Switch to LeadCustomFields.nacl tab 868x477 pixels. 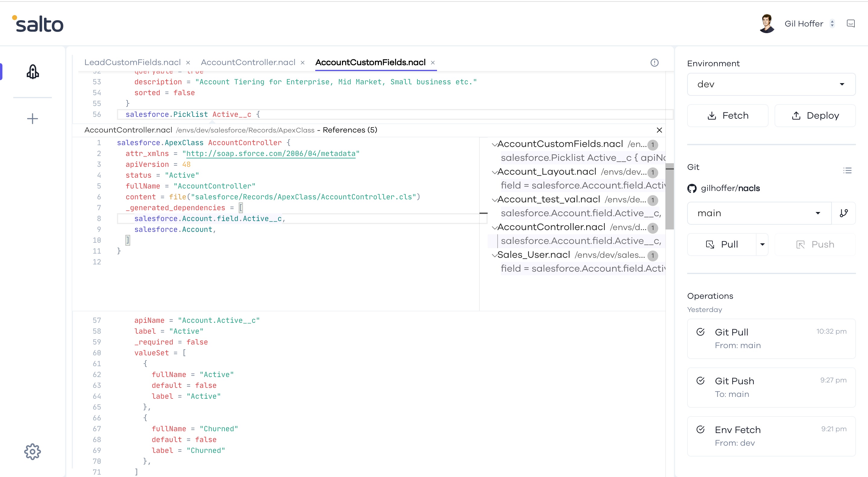point(132,62)
